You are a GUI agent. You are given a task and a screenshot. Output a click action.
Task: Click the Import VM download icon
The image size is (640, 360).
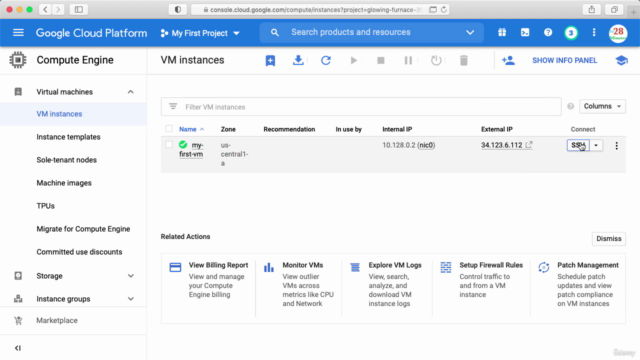click(x=298, y=60)
